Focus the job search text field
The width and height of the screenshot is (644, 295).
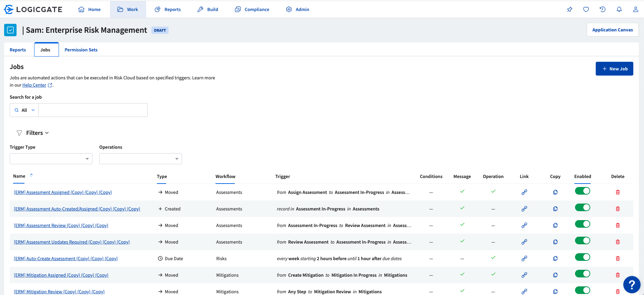[93, 110]
